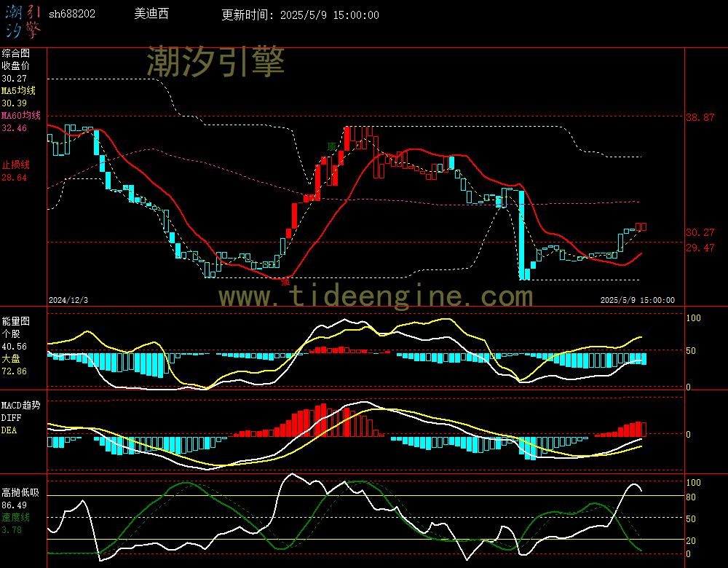Click the 30.27 price axis label on the right
Screen dimensions: 728x568
[x=700, y=232]
